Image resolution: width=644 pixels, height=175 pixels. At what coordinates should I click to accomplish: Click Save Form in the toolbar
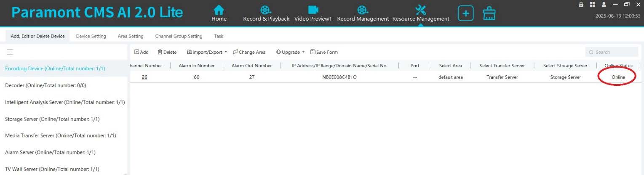coord(324,52)
